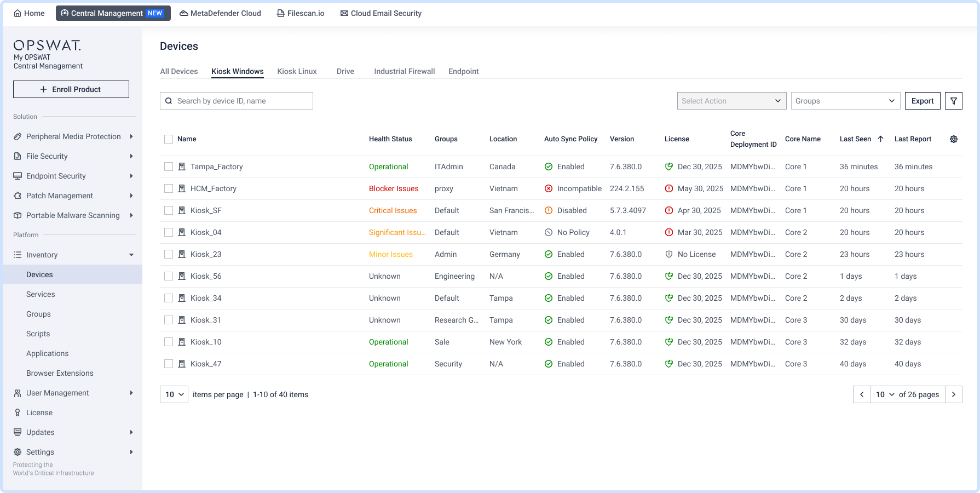This screenshot has width=980, height=493.
Task: Click Enroll Product button
Action: (x=71, y=89)
